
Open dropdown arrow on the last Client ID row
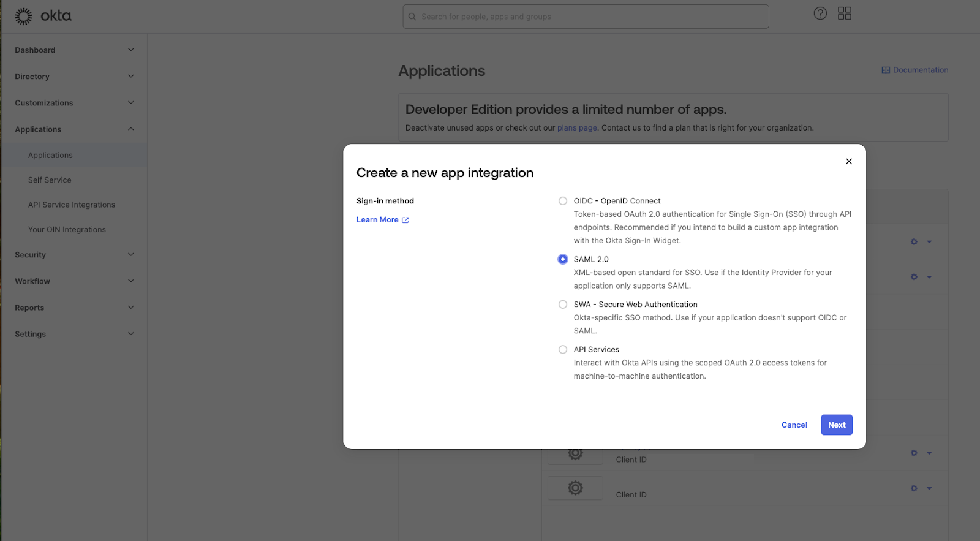(x=929, y=488)
